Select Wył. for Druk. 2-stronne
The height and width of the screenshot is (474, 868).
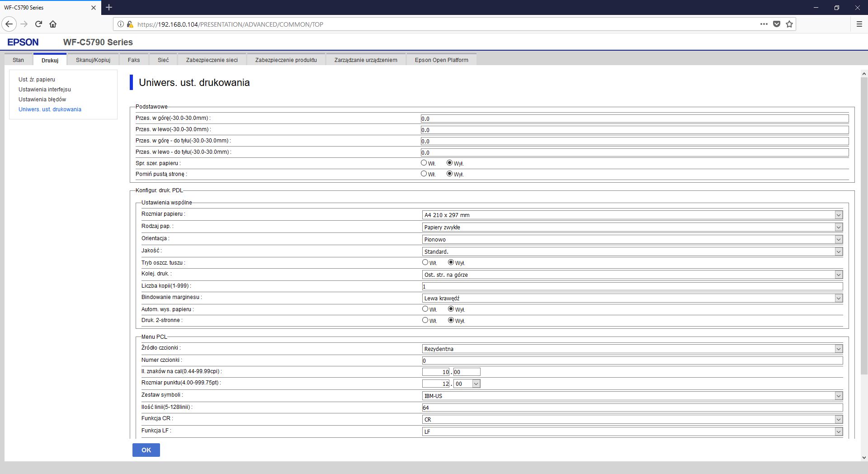pos(451,320)
